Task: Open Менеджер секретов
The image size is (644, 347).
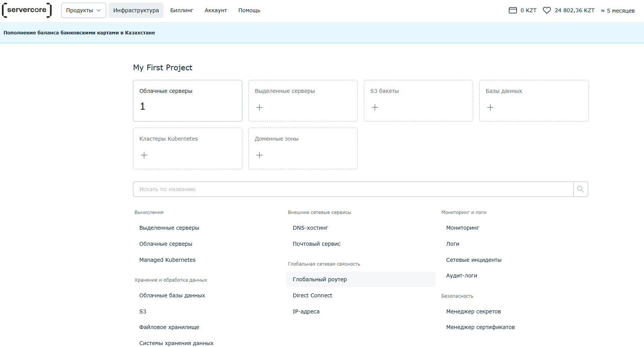Action: (x=473, y=311)
